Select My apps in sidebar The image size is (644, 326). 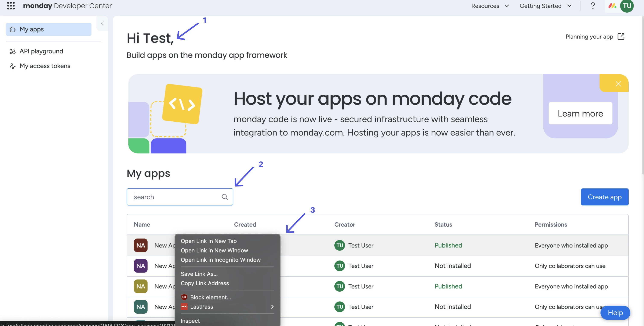coord(49,29)
